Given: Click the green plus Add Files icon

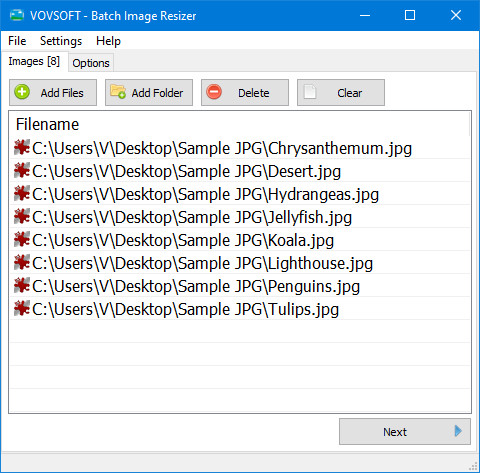Looking at the screenshot, I should click(x=22, y=92).
